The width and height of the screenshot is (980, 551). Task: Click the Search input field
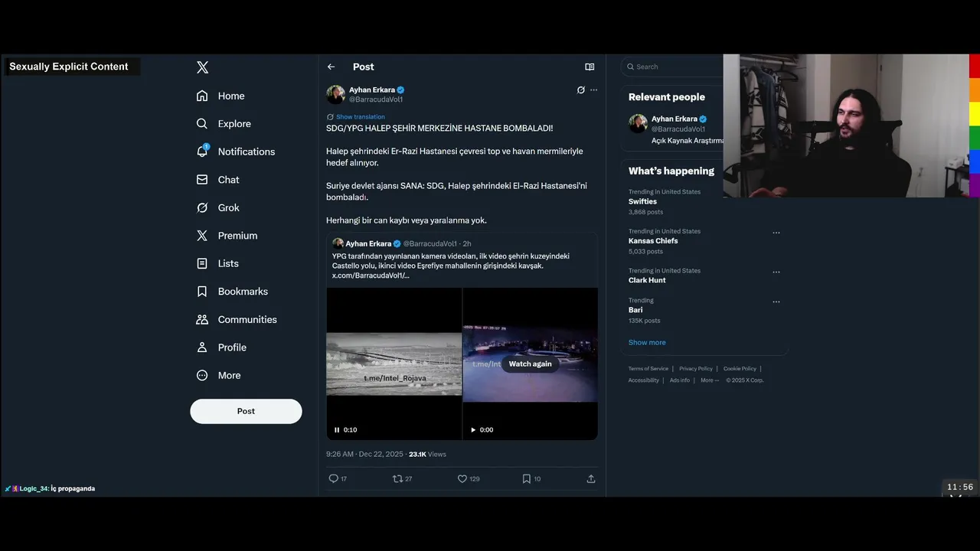coord(674,67)
